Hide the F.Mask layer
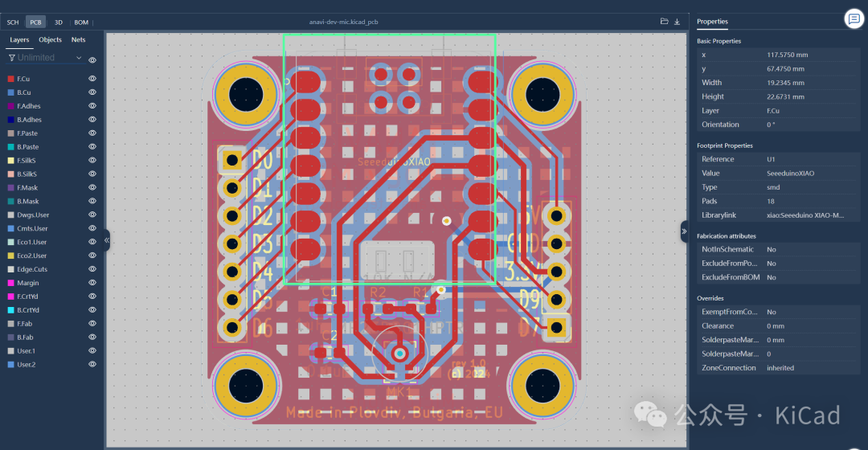 point(92,187)
